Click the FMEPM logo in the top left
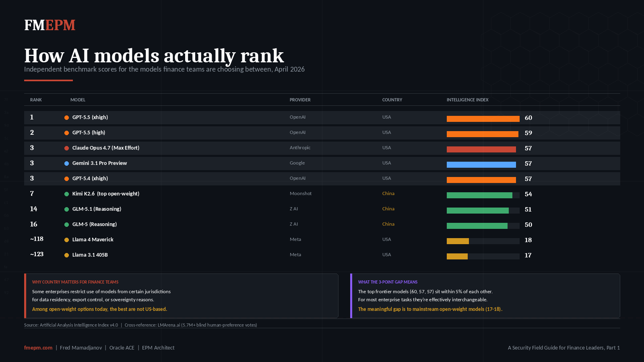 pyautogui.click(x=50, y=25)
